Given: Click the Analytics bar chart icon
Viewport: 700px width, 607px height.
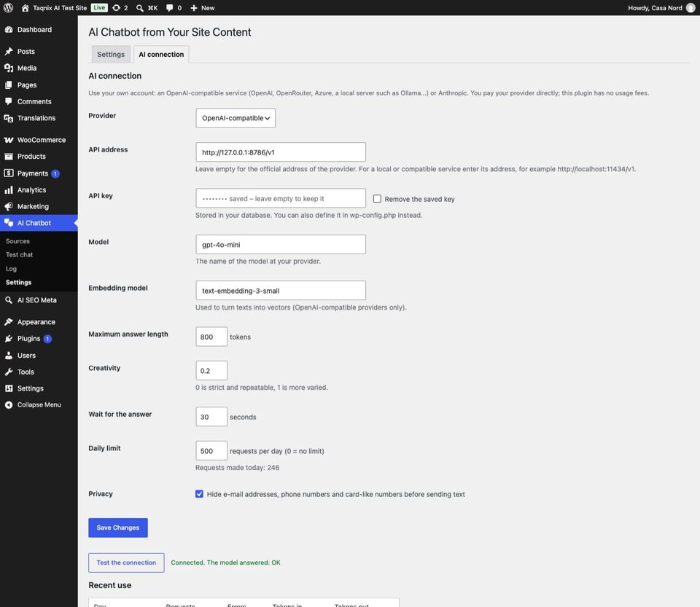Looking at the screenshot, I should click(x=9, y=190).
